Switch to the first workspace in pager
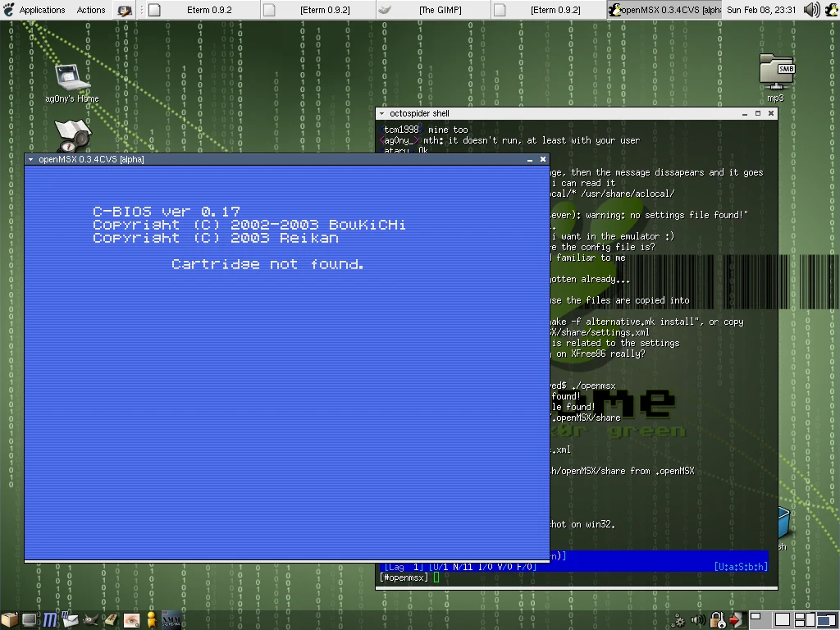The width and height of the screenshot is (840, 630). click(760, 620)
